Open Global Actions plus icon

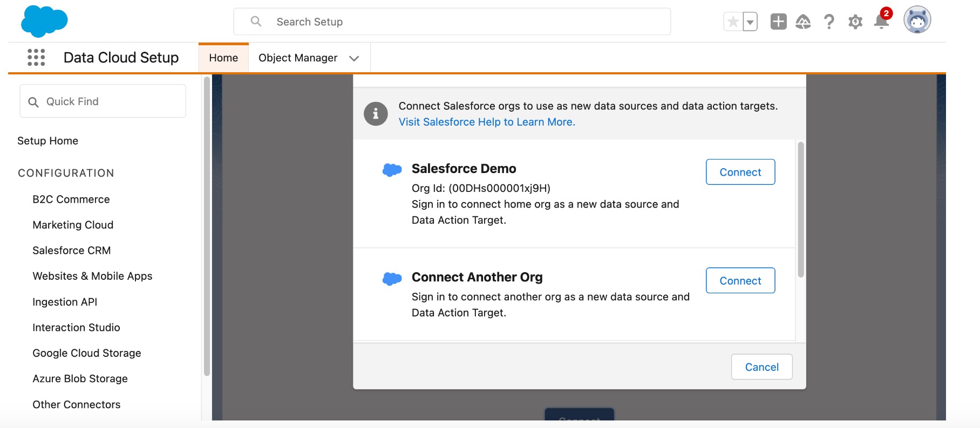pos(778,22)
